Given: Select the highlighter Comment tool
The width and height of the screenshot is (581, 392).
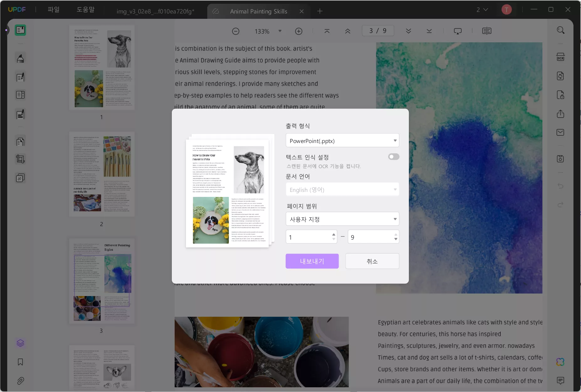Looking at the screenshot, I should tap(20, 58).
